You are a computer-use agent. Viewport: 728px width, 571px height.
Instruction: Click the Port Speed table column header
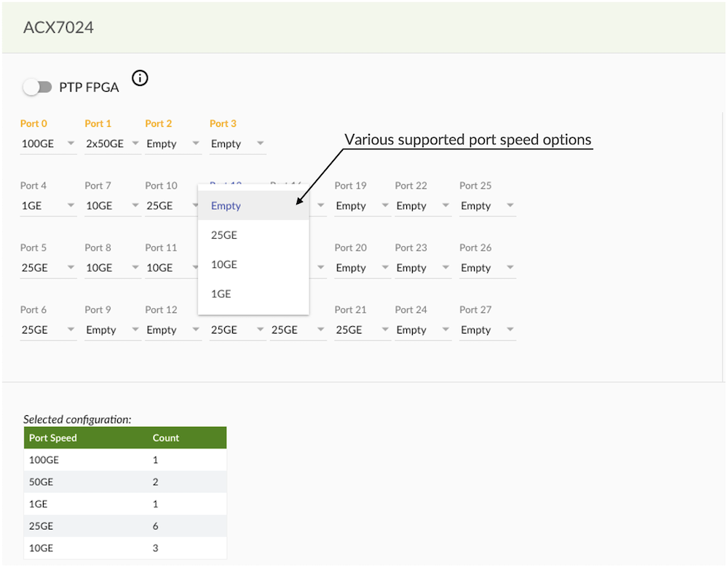pos(53,438)
